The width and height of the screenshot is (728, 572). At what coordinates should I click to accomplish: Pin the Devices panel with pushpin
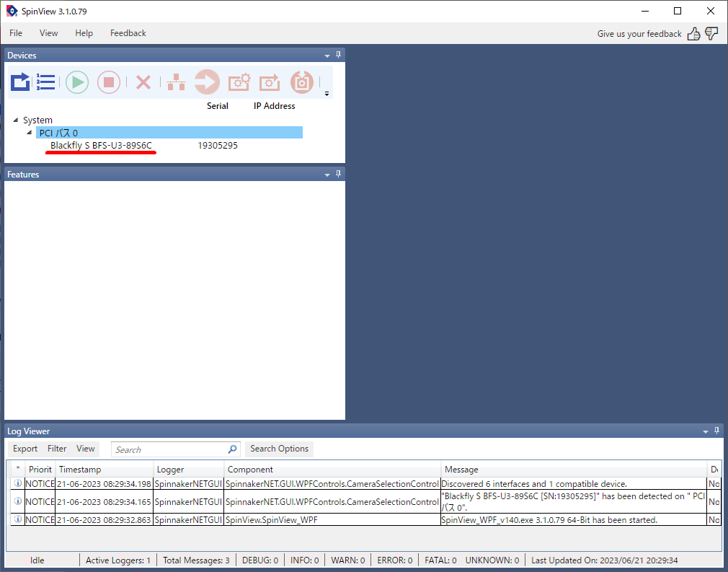click(339, 55)
